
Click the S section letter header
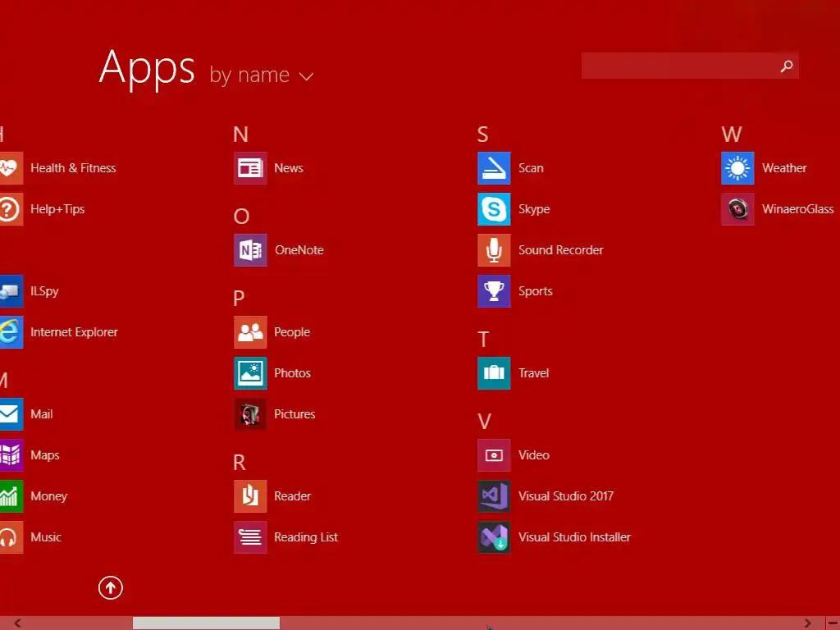click(482, 134)
